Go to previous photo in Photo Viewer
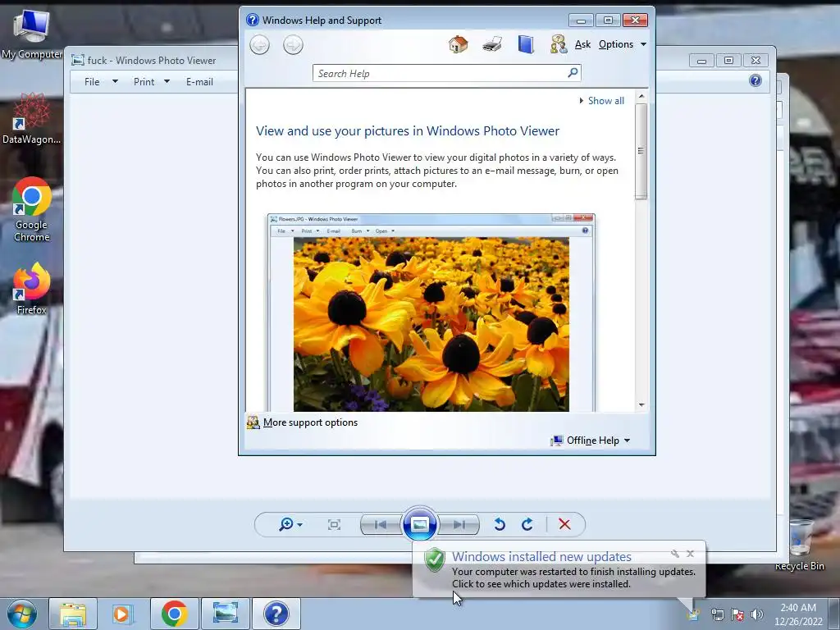Viewport: 840px width, 630px height. 381,524
